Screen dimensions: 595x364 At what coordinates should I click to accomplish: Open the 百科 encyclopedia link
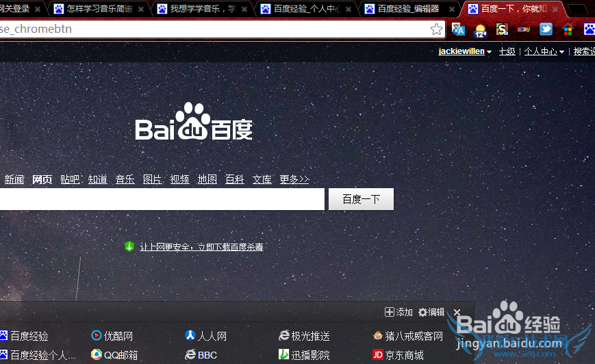235,179
